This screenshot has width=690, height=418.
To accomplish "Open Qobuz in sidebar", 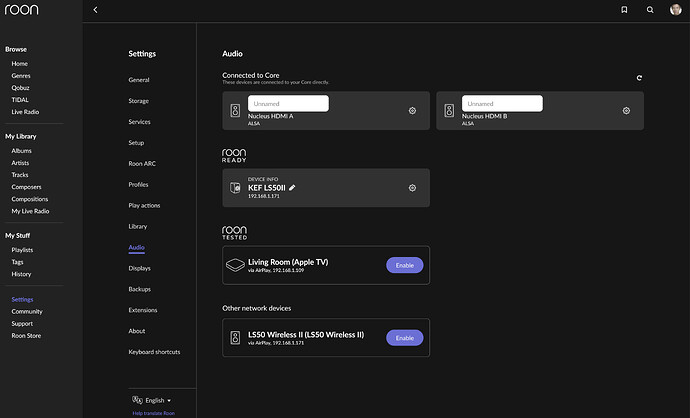I will [20, 88].
